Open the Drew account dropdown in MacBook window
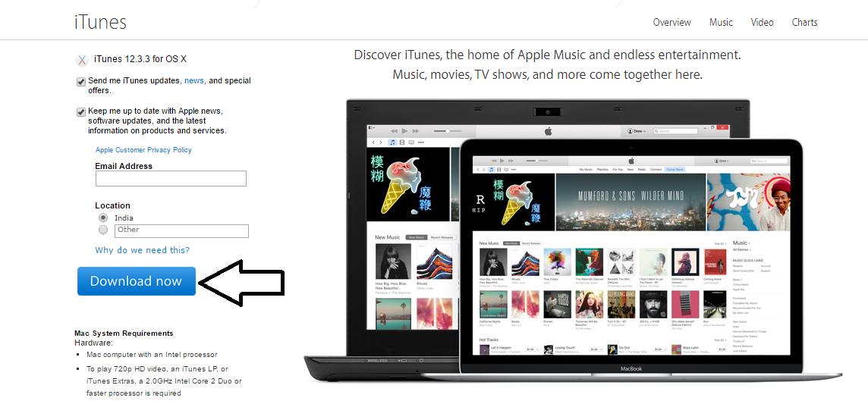This screenshot has height=404, width=868. point(722,161)
